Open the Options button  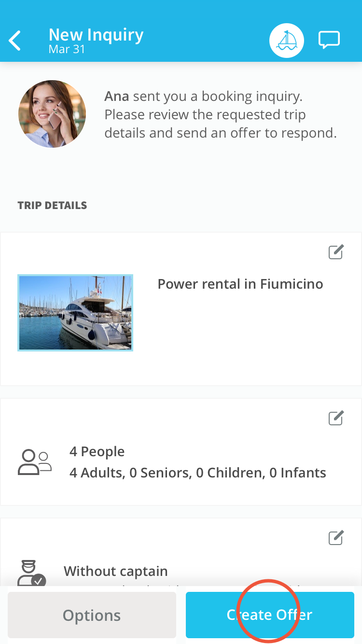(x=92, y=615)
